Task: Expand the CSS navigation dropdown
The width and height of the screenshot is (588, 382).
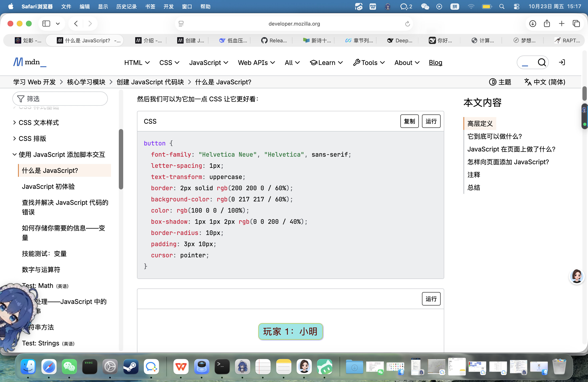Action: coord(169,63)
